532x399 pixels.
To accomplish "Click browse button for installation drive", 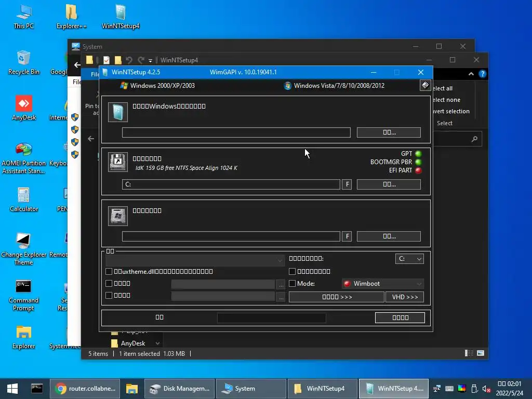I will point(389,236).
